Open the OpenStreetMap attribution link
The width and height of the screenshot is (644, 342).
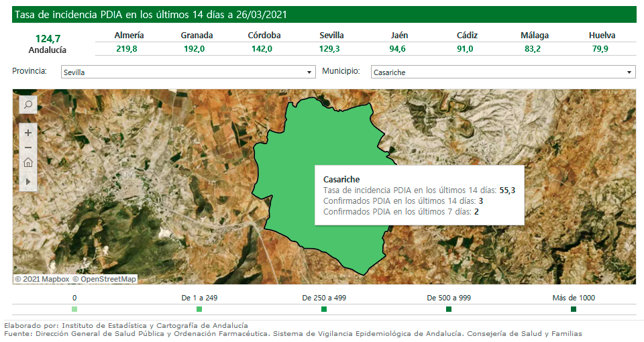click(107, 279)
